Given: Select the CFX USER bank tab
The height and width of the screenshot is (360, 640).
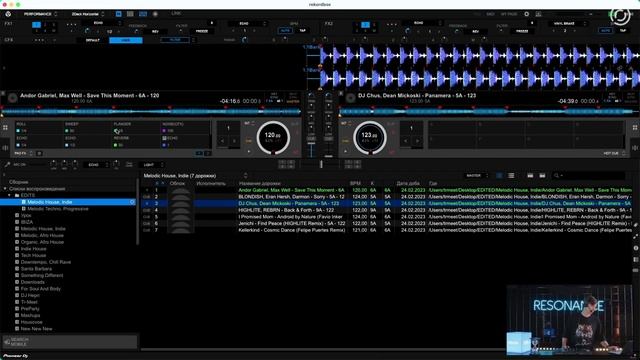Looking at the screenshot, I should click(x=126, y=40).
